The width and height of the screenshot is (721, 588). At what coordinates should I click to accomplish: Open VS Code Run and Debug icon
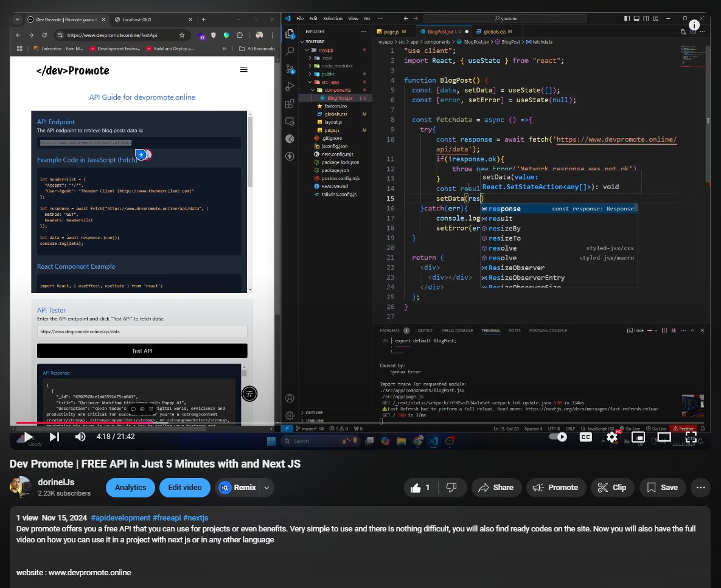click(x=290, y=86)
